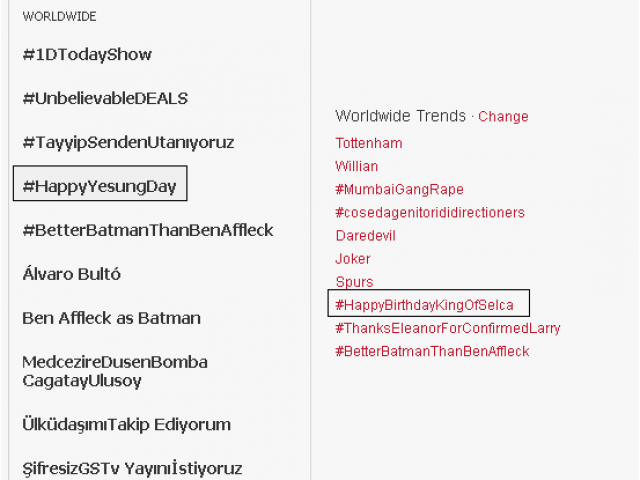The height and width of the screenshot is (480, 640).
Task: Open the #1DTodayShow trend
Action: coord(87,54)
